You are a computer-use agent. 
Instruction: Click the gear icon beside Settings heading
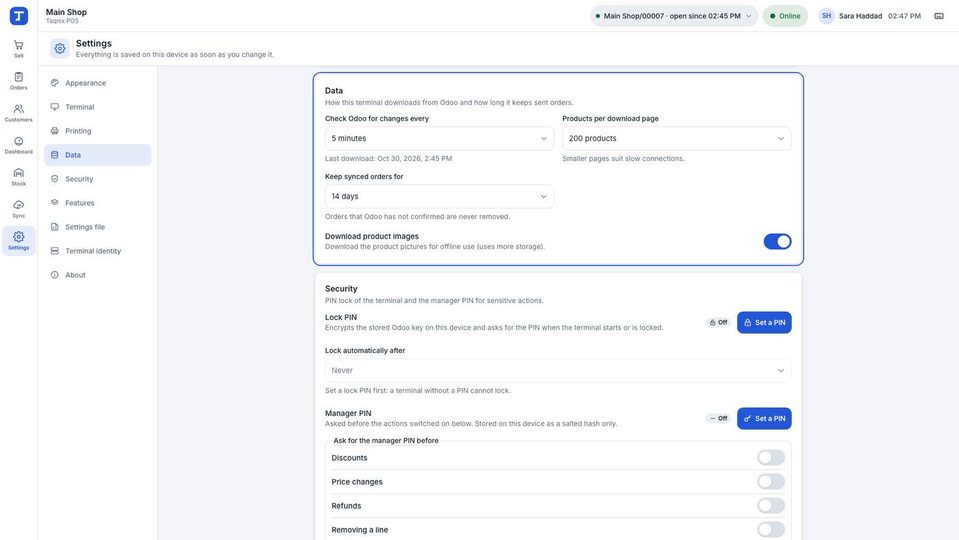[x=60, y=48]
